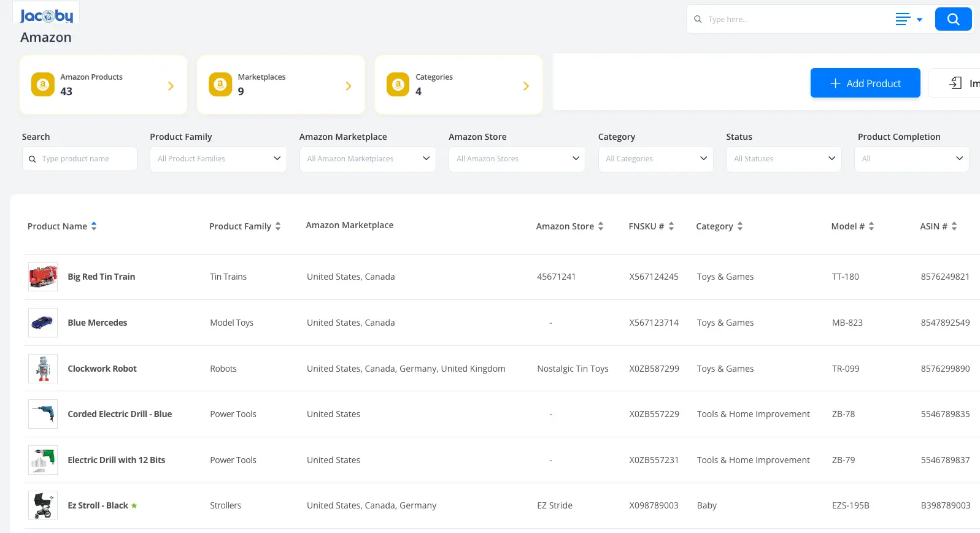Click the star next to Ez Stroll - Black
980x533 pixels.
134,506
